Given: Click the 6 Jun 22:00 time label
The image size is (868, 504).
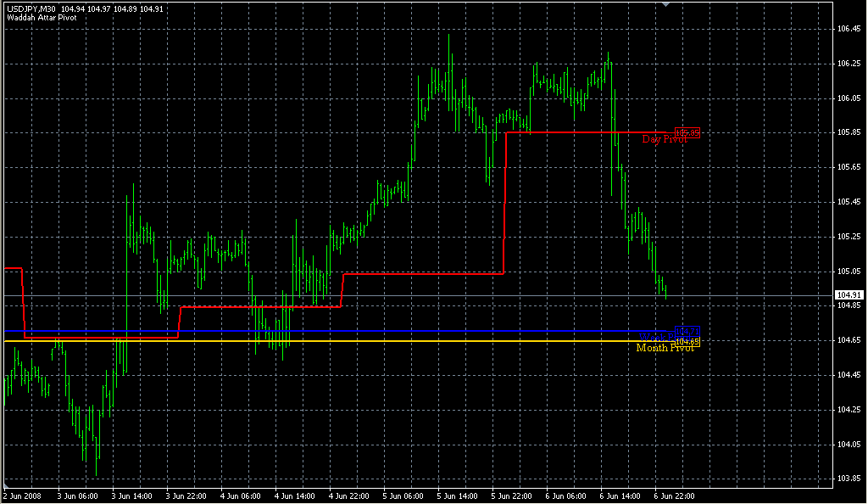Looking at the screenshot, I should [x=674, y=496].
